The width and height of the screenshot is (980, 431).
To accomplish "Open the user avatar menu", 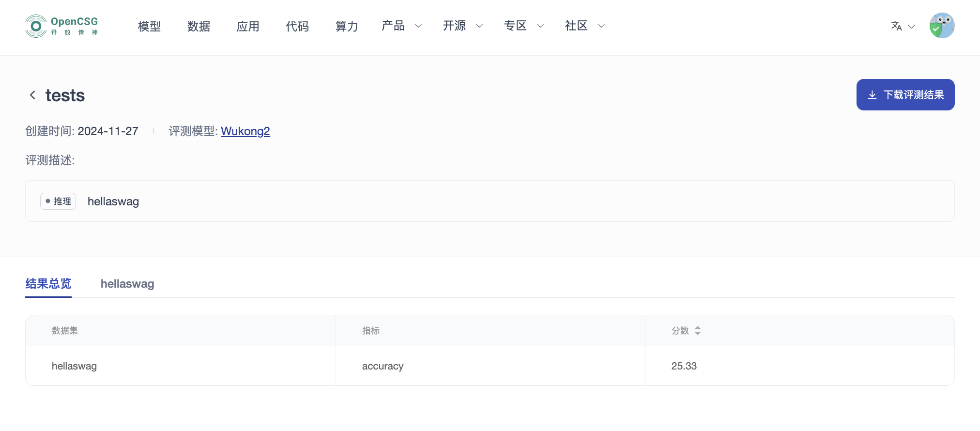I will 941,26.
